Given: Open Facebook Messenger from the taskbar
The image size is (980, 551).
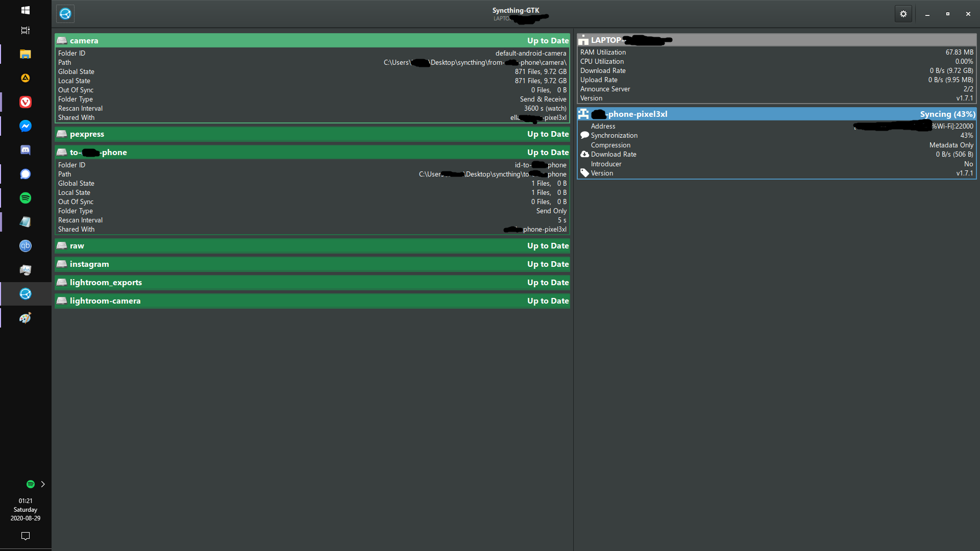Looking at the screenshot, I should click(25, 126).
